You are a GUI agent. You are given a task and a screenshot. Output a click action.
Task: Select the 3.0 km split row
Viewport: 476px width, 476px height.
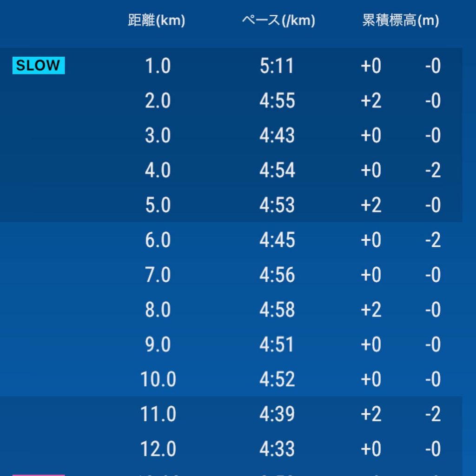point(231,135)
